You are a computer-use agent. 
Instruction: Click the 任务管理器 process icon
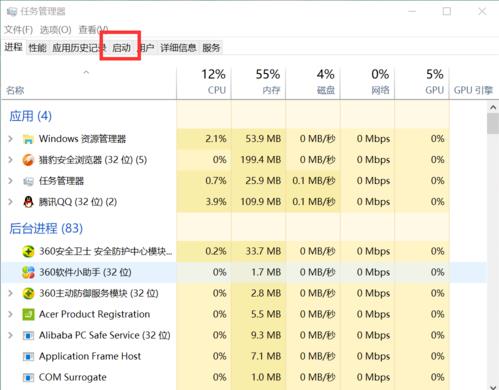coord(28,181)
